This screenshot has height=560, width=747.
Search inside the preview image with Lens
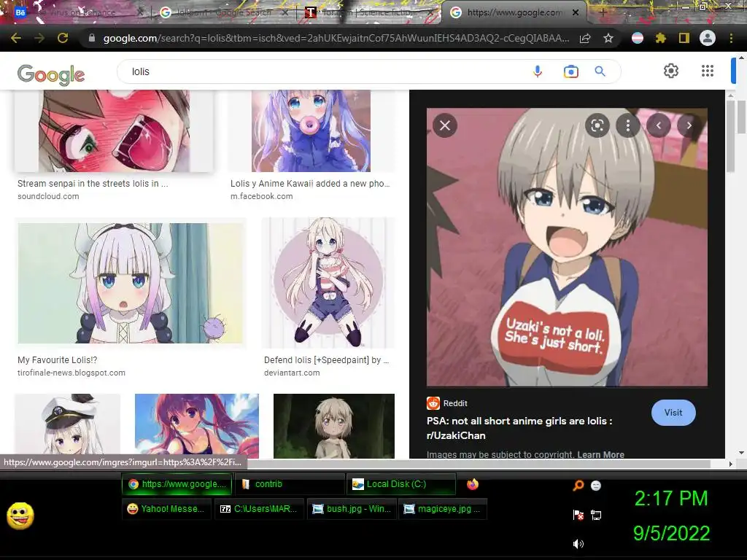click(597, 125)
